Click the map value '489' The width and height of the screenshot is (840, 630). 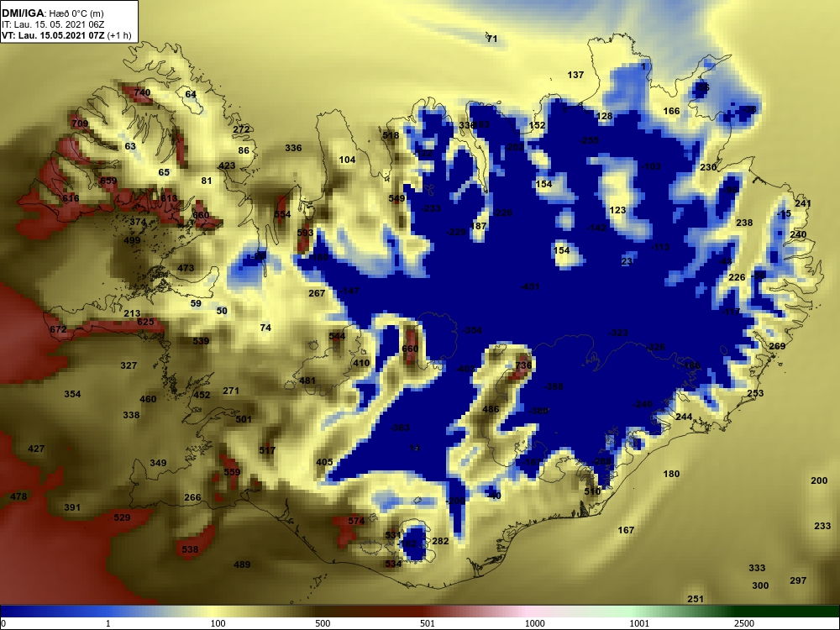242,564
